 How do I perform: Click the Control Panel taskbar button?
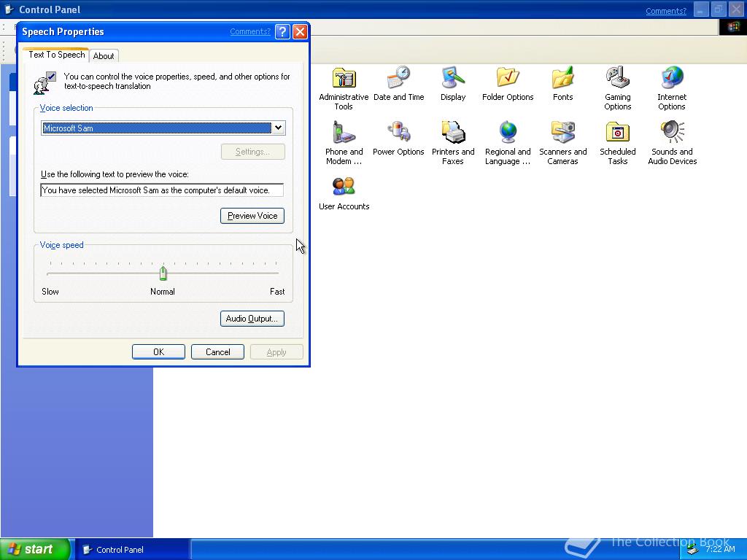click(x=132, y=550)
